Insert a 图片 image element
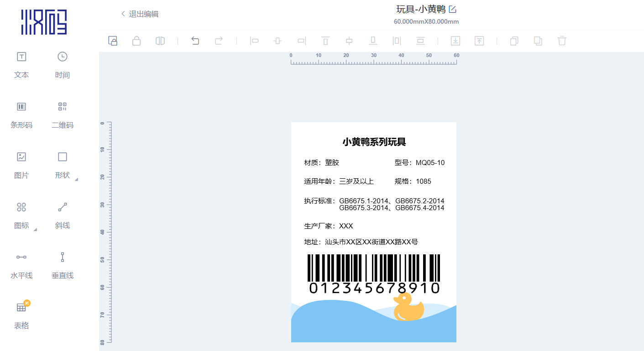The width and height of the screenshot is (644, 351). [21, 165]
